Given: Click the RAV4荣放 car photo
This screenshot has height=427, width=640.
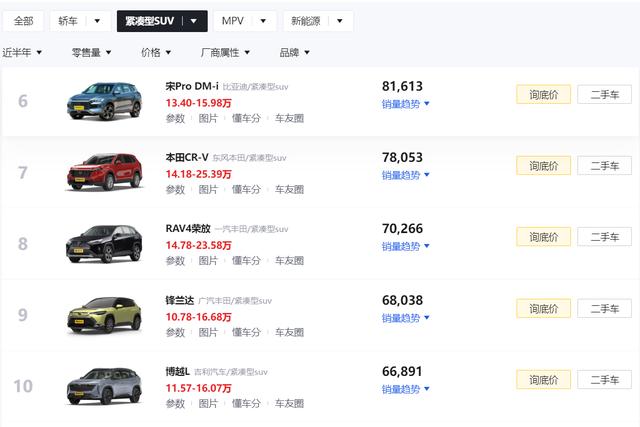Looking at the screenshot, I should coord(104,241).
